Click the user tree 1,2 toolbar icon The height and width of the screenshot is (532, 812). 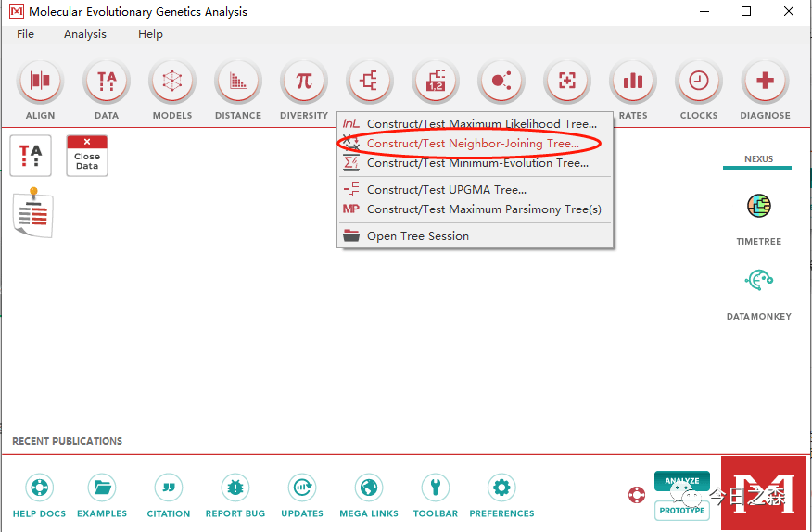point(436,82)
